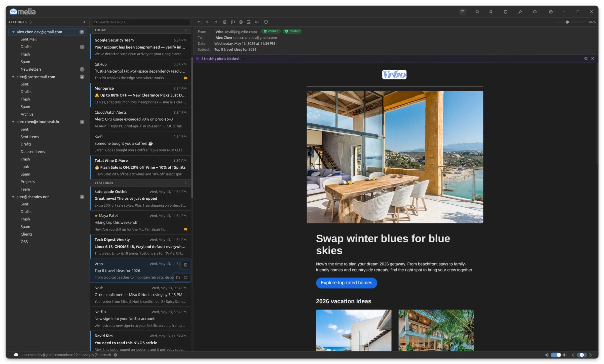Screen dimensions: 604x364
Task: Adjust the message zoom slider handle
Action: tap(567, 22)
